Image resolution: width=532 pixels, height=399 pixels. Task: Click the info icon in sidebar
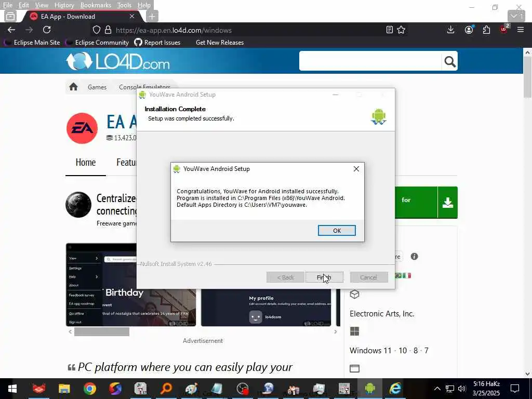[414, 257]
